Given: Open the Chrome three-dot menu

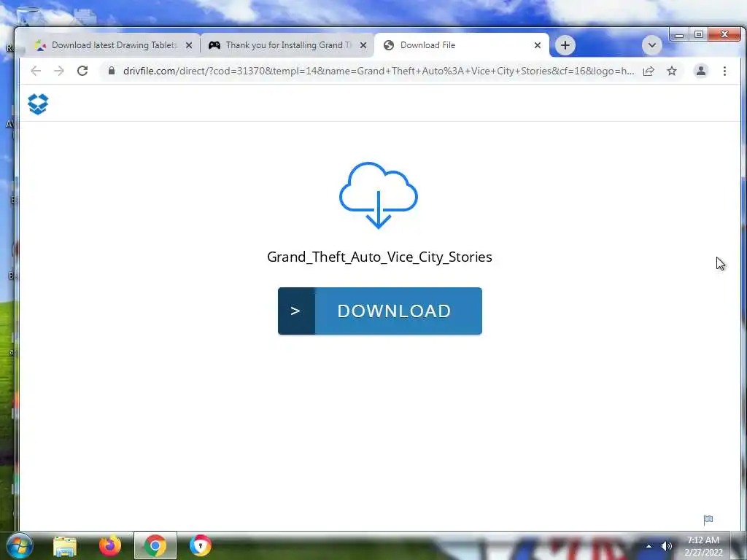Looking at the screenshot, I should coord(724,71).
